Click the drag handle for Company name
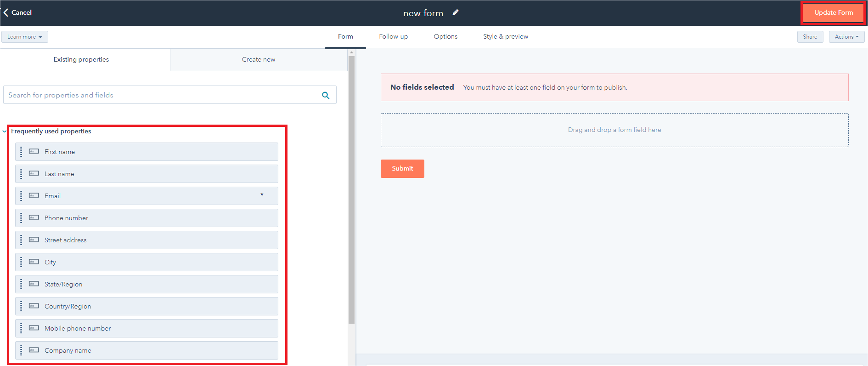 coord(21,350)
